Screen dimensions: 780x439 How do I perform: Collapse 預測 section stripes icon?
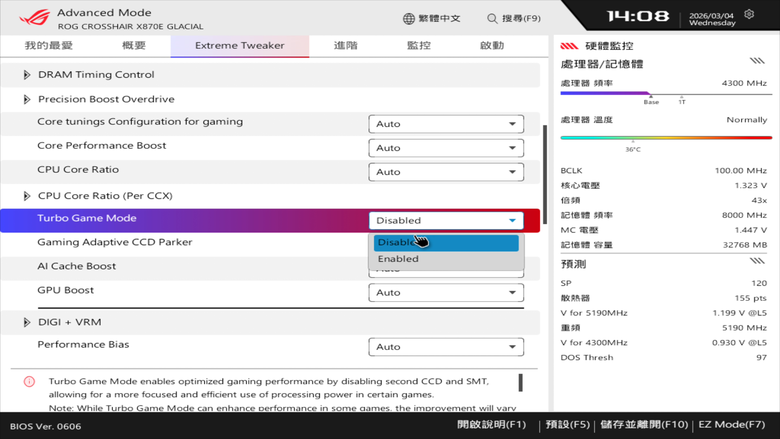[757, 261]
